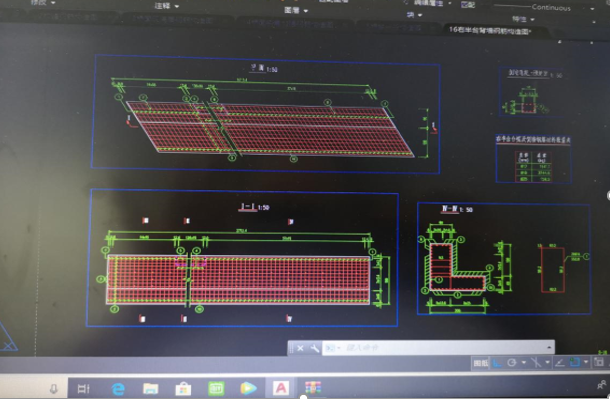Toggle ortho mode in status bar
The width and height of the screenshot is (610, 399).
point(497,363)
